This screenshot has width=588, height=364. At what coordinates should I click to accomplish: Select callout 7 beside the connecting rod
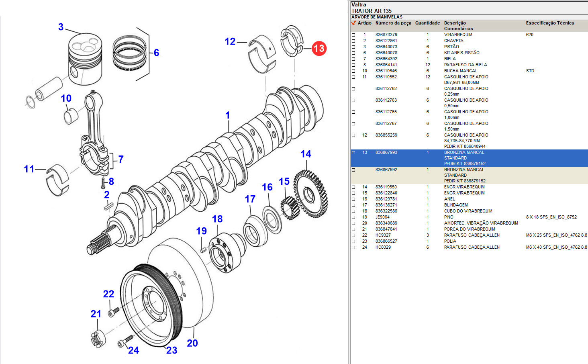click(121, 159)
